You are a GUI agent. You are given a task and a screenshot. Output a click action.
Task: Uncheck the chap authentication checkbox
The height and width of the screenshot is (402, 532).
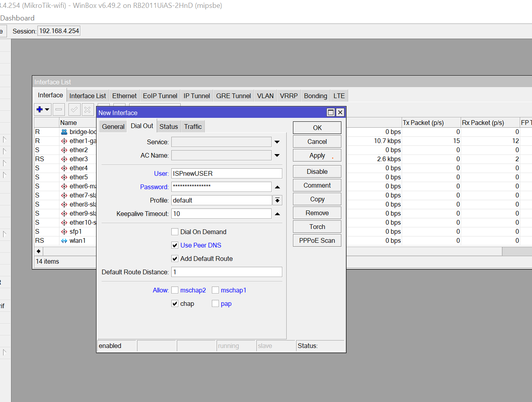pos(175,303)
